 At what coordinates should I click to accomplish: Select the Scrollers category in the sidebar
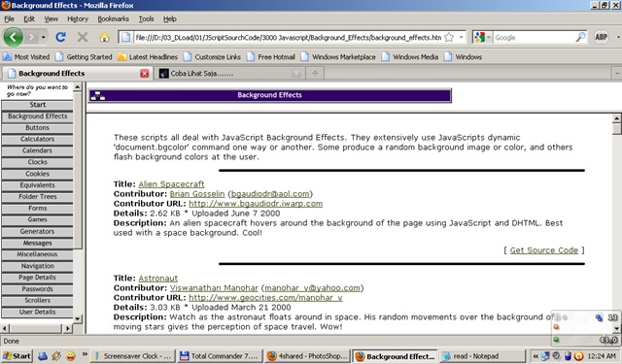tap(37, 301)
